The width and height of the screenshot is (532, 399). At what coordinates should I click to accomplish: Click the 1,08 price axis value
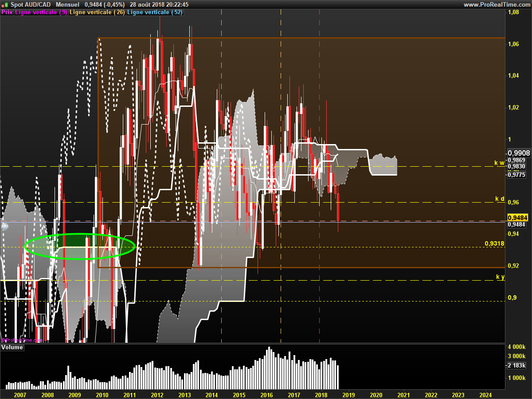point(513,12)
